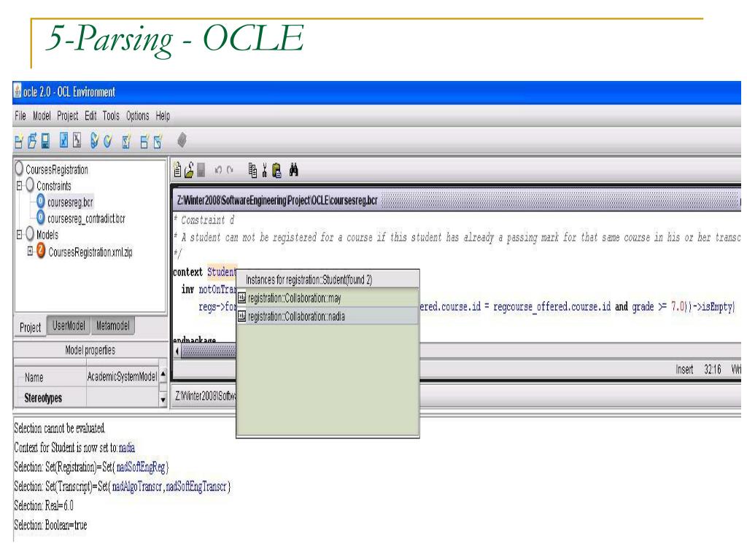Click the New Project toolbar icon
The width and height of the screenshot is (747, 560).
(18, 141)
